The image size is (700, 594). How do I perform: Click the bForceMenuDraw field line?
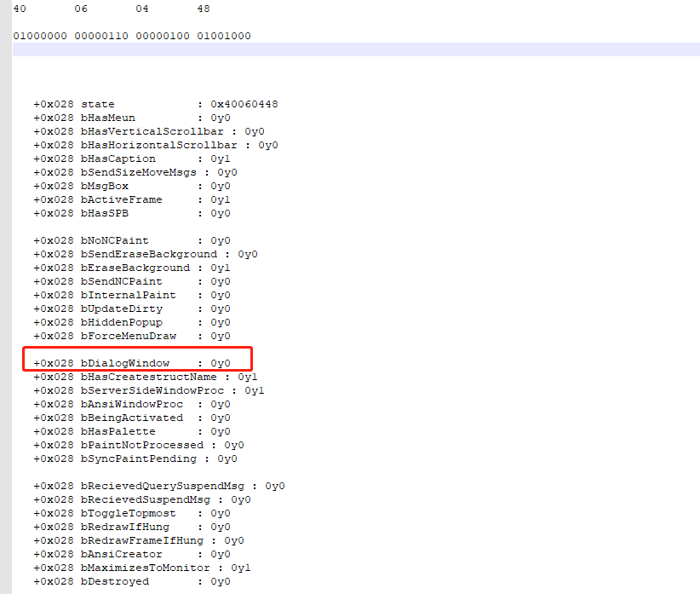point(132,337)
